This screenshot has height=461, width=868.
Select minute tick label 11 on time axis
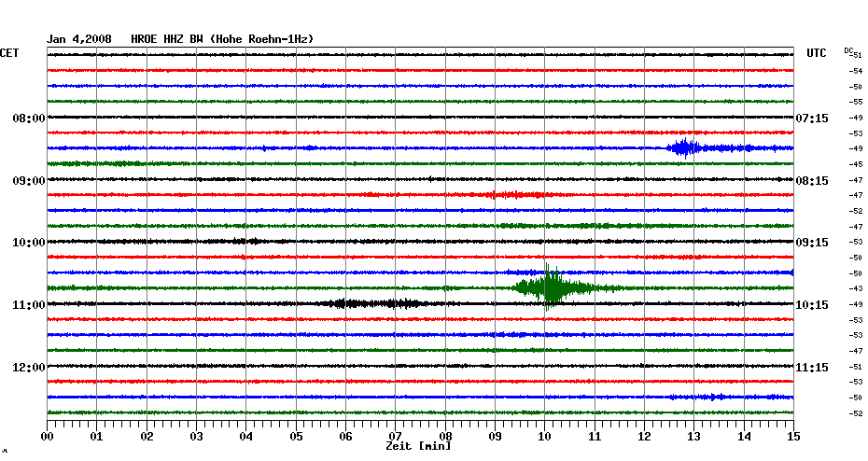point(595,437)
